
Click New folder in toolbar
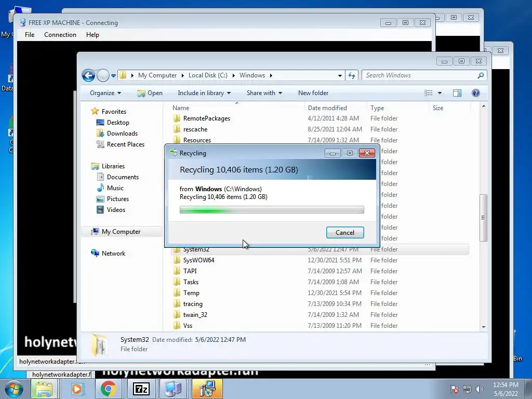click(x=313, y=93)
